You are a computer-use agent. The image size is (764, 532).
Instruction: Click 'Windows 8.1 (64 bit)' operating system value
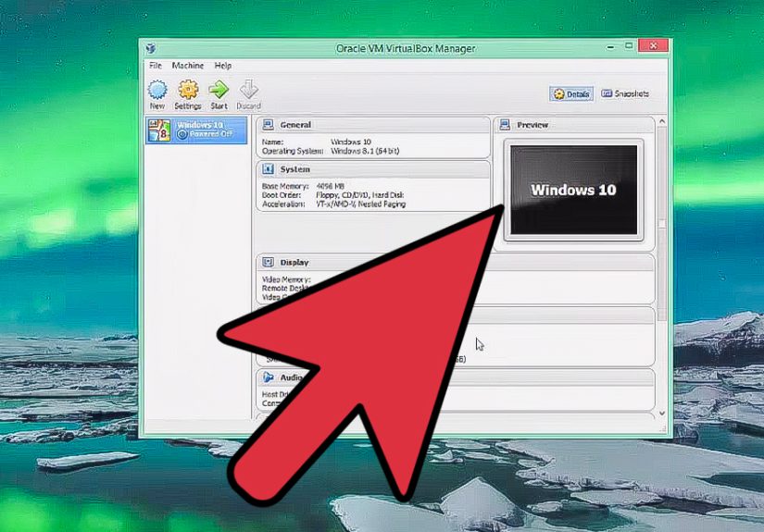pyautogui.click(x=365, y=152)
